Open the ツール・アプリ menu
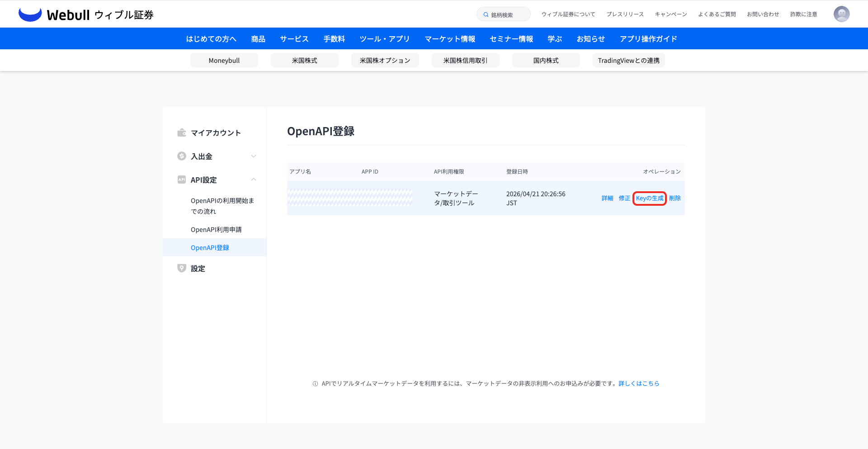Image resolution: width=868 pixels, height=449 pixels. point(385,39)
